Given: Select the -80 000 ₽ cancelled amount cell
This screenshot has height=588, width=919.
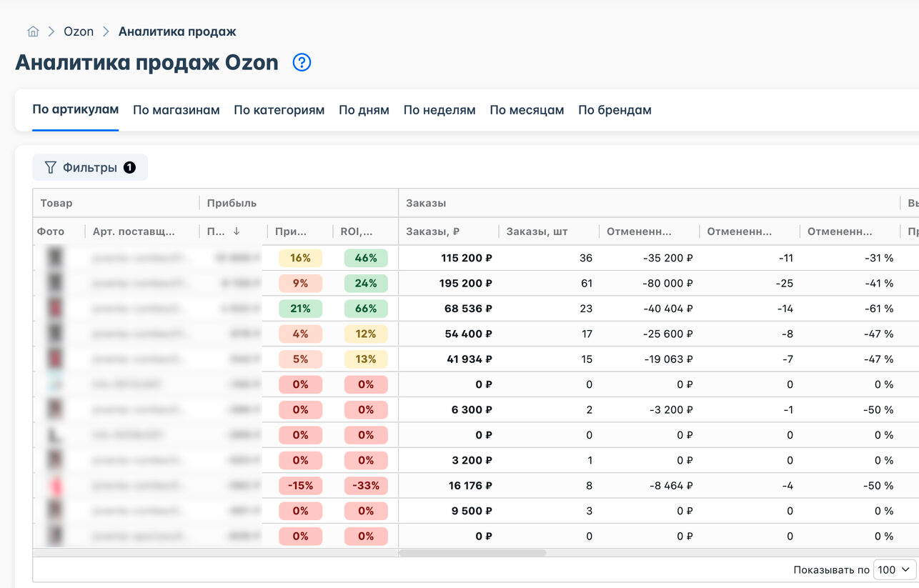Looking at the screenshot, I should [x=650, y=284].
